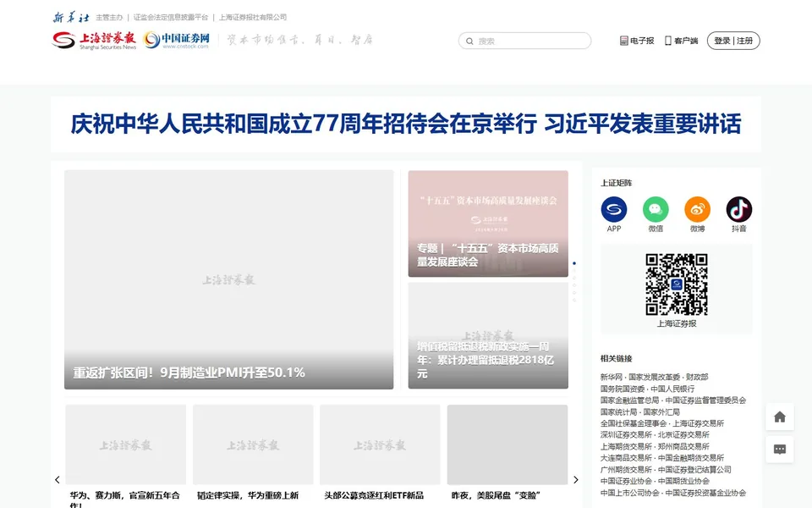Open the 国务院国资委 link
This screenshot has width=812, height=508.
[623, 389]
